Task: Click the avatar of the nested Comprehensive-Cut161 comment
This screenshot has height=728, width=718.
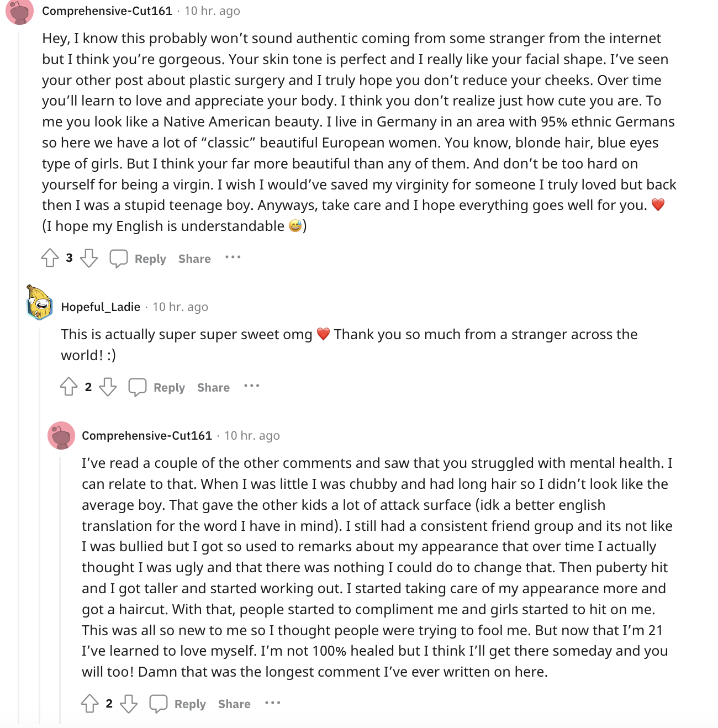Action: (x=61, y=435)
